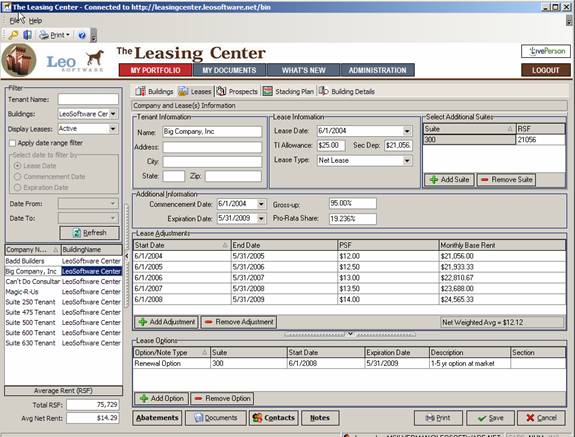Screen dimensions: 575x437
Task: Switch to the Building Details view
Action: click(347, 91)
